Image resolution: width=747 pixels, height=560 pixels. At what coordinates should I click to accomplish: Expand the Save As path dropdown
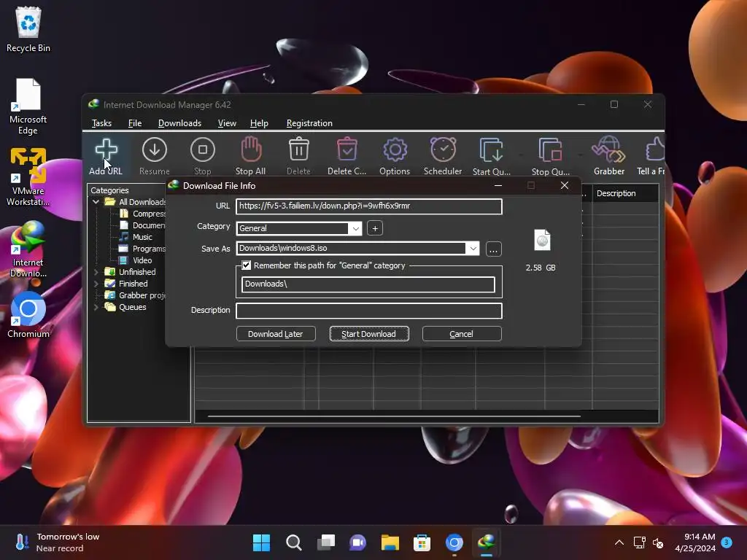pos(473,249)
